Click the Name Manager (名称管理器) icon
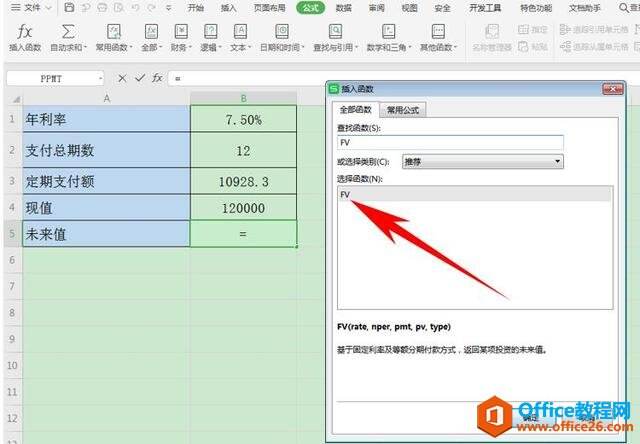The height and width of the screenshot is (444, 640). pyautogui.click(x=492, y=31)
